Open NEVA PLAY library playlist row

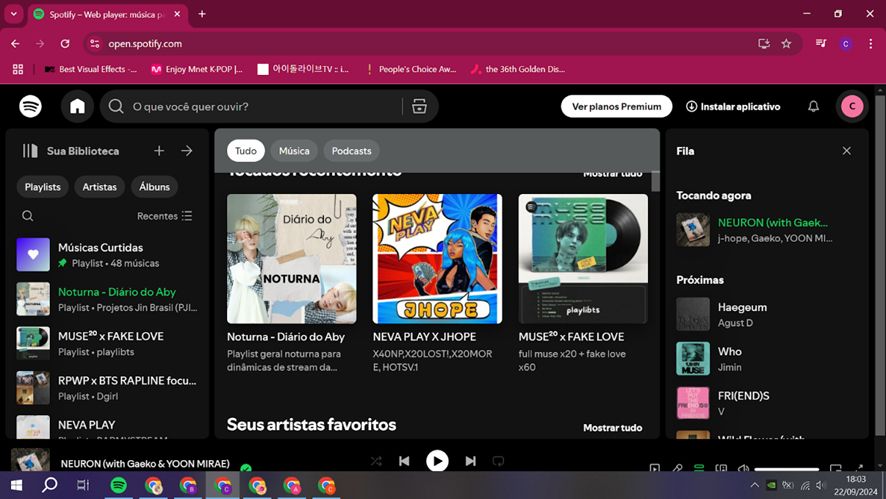click(x=107, y=427)
